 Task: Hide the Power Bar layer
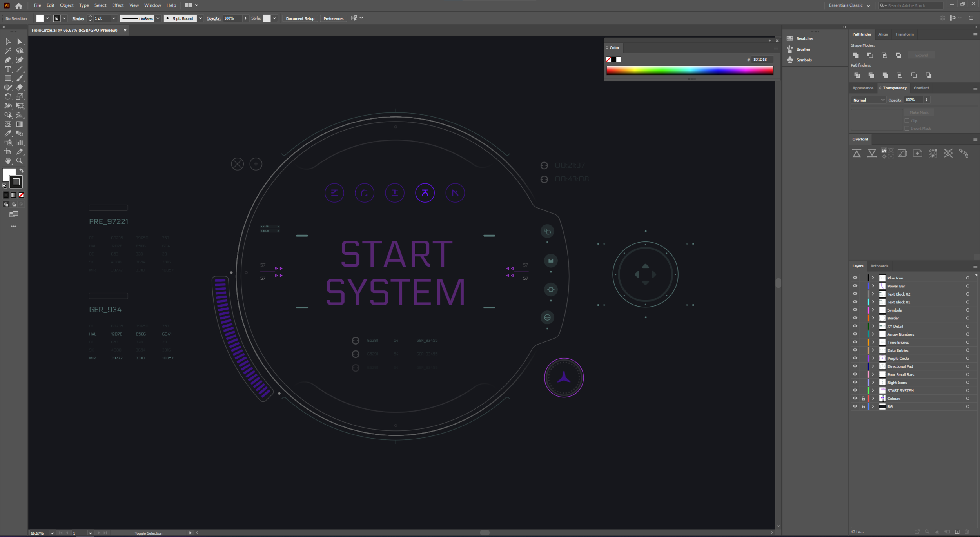tap(855, 286)
